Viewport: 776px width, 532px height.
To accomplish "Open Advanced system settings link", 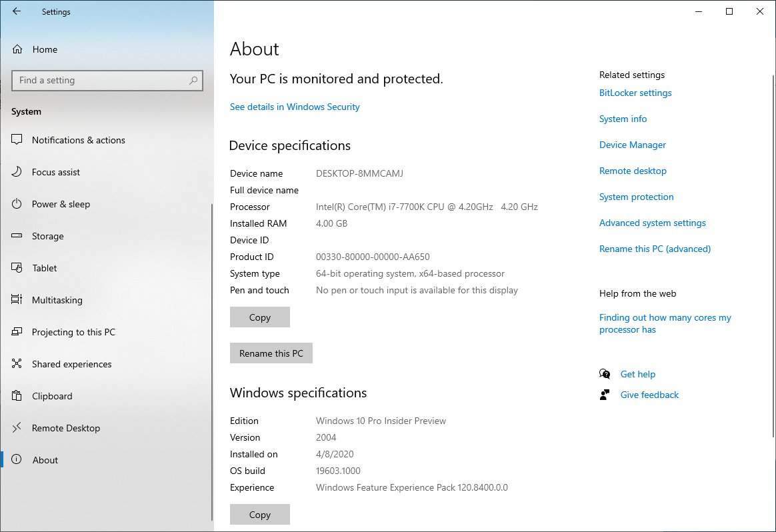I will tap(652, 223).
